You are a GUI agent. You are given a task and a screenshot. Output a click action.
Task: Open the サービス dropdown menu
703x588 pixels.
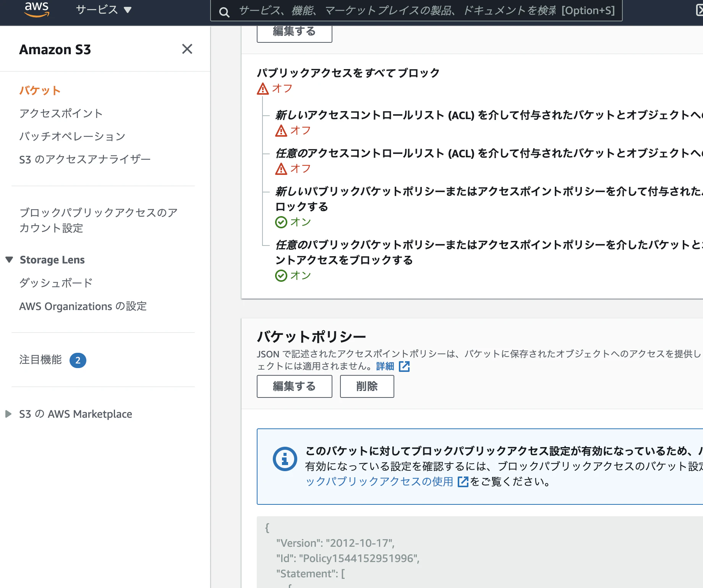click(104, 10)
